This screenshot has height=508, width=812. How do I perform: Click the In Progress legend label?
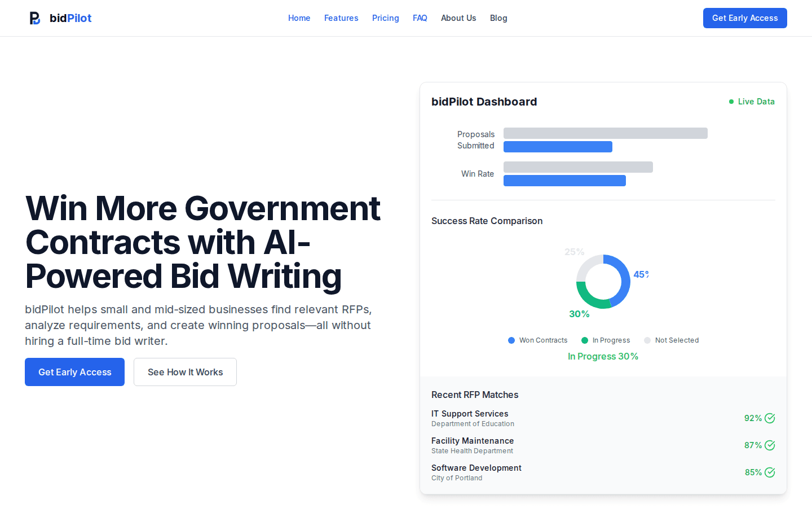coord(611,340)
